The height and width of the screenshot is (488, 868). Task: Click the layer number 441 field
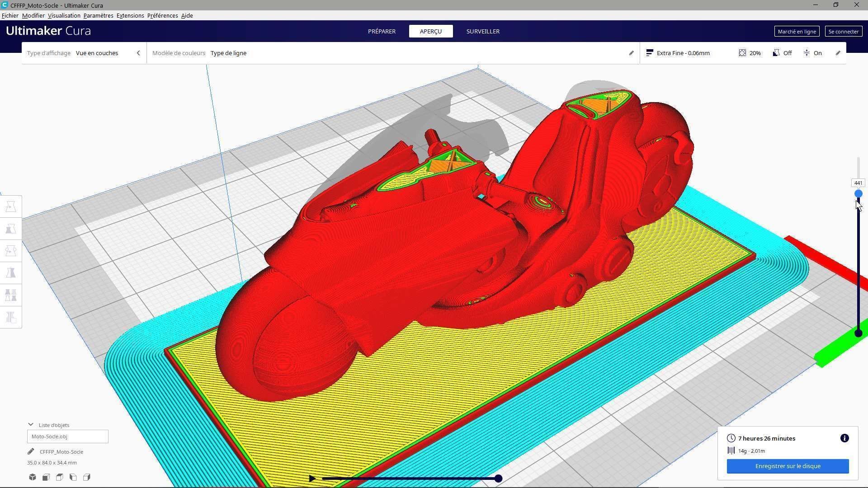[858, 183]
